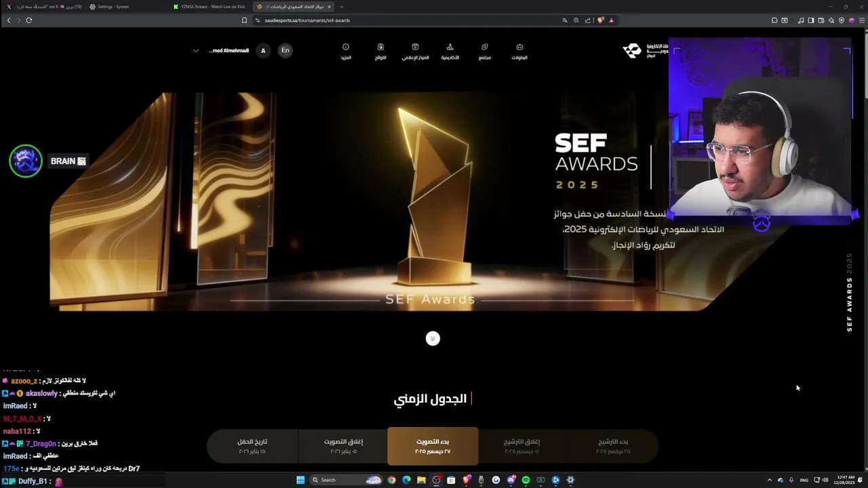Open File Explorer from the taskbar
868x488 pixels.
pyautogui.click(x=421, y=480)
